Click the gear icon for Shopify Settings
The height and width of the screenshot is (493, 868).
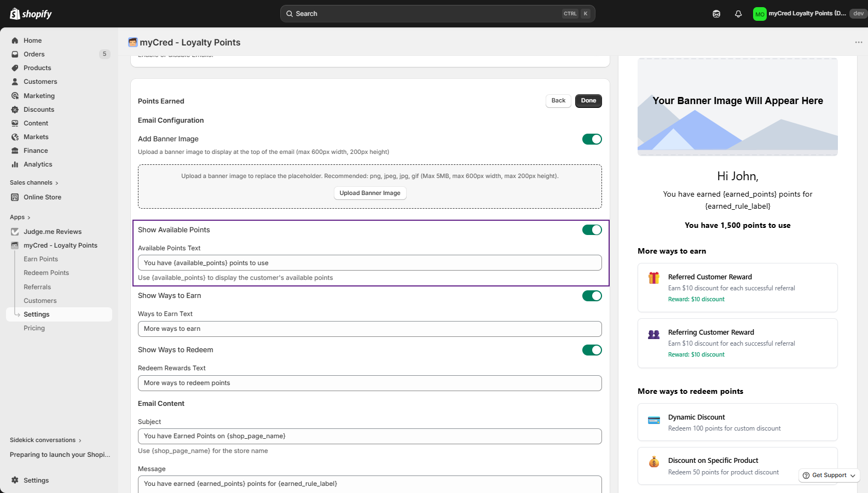coord(15,480)
